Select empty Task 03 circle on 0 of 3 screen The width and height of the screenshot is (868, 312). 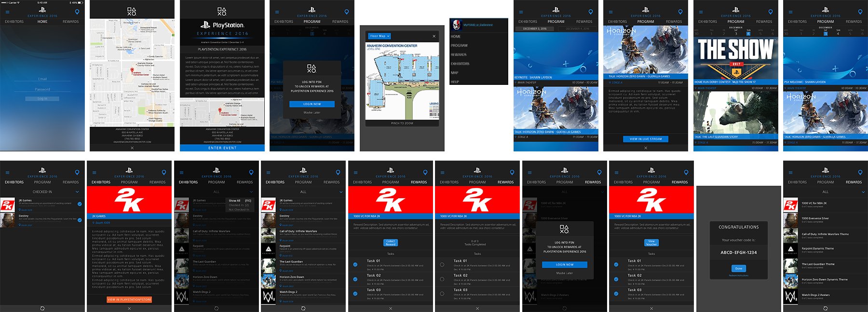tap(442, 294)
